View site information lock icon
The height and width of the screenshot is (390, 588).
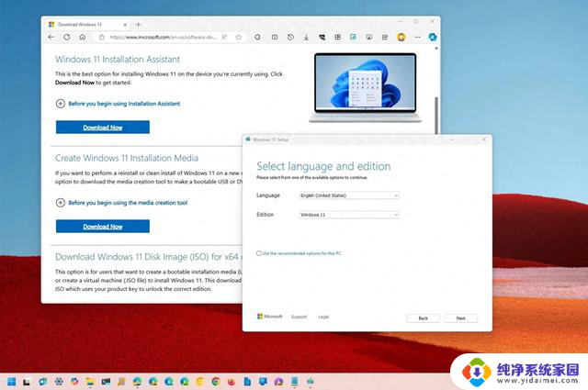coord(101,37)
